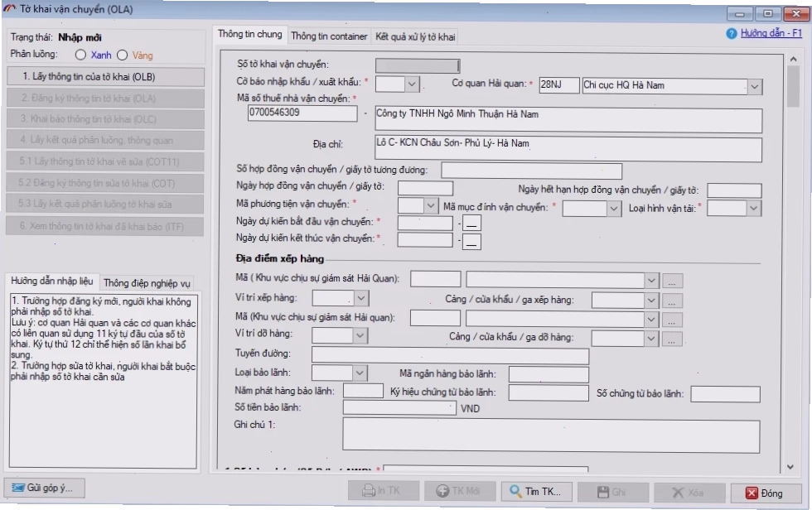Click the Ngày dự kiến bắt đầu vận chuyển date field

coord(425,223)
